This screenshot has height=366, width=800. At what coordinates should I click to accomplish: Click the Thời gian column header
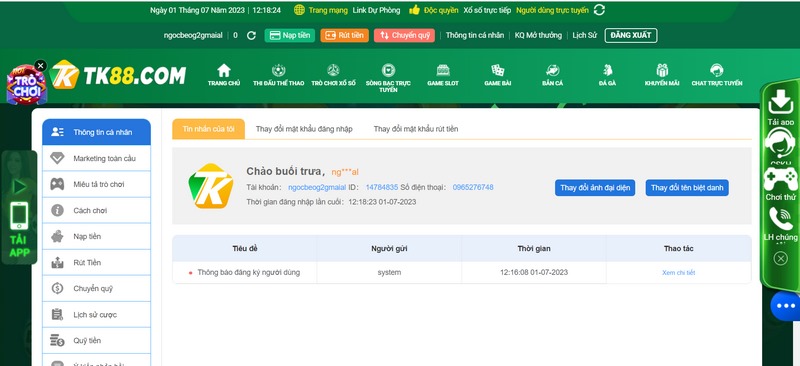[534, 249]
